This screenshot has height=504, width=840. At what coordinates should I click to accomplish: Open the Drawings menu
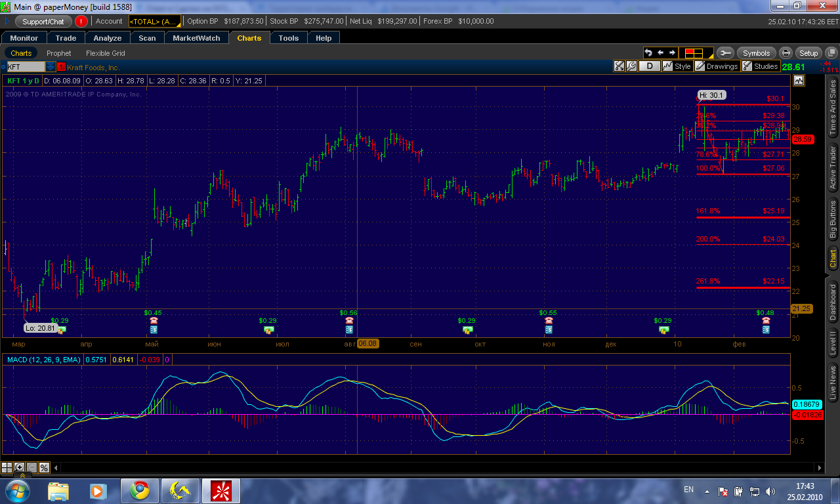pos(717,66)
